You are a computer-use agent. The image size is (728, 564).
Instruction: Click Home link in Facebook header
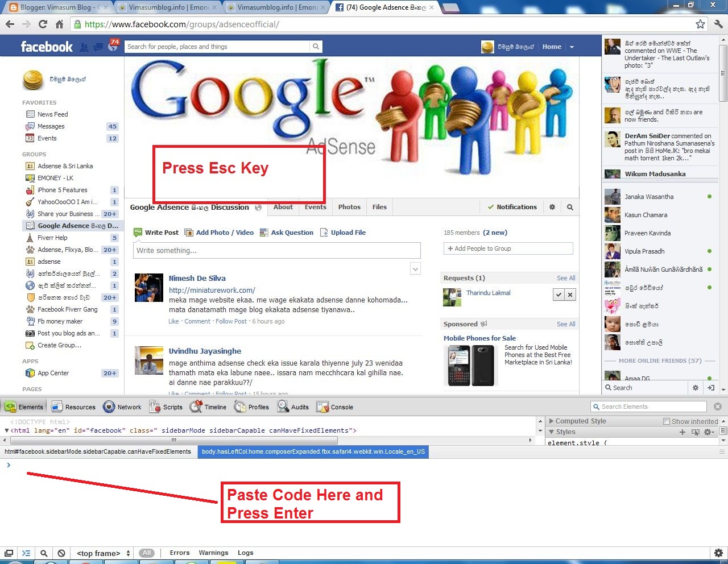point(552,47)
